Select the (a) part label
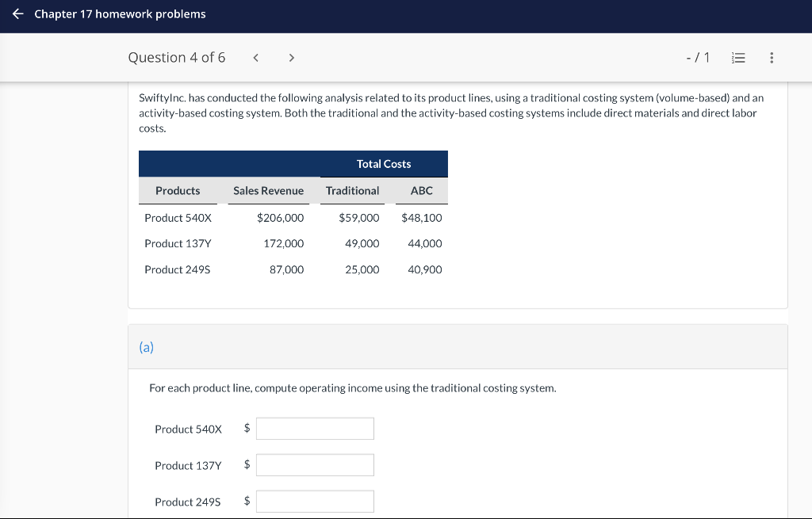Image resolution: width=812 pixels, height=519 pixels. (147, 347)
